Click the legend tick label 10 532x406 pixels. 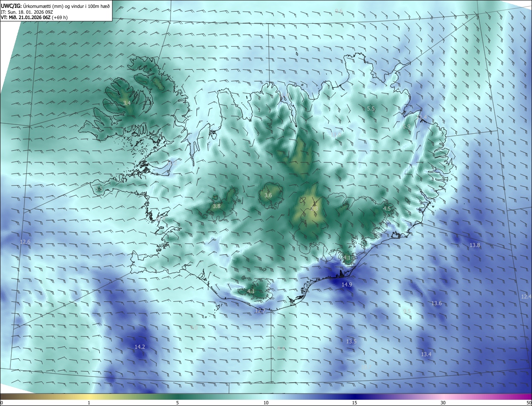(x=266, y=403)
